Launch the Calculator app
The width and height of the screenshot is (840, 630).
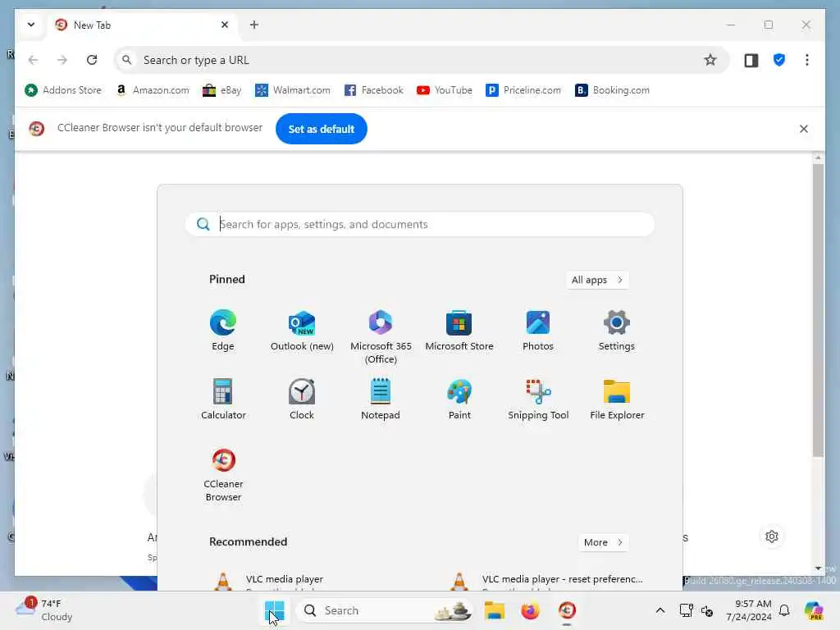coord(223,399)
